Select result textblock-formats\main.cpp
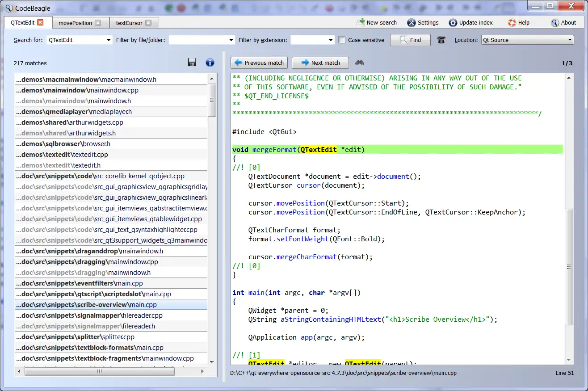This screenshot has width=588, height=391. click(x=111, y=348)
